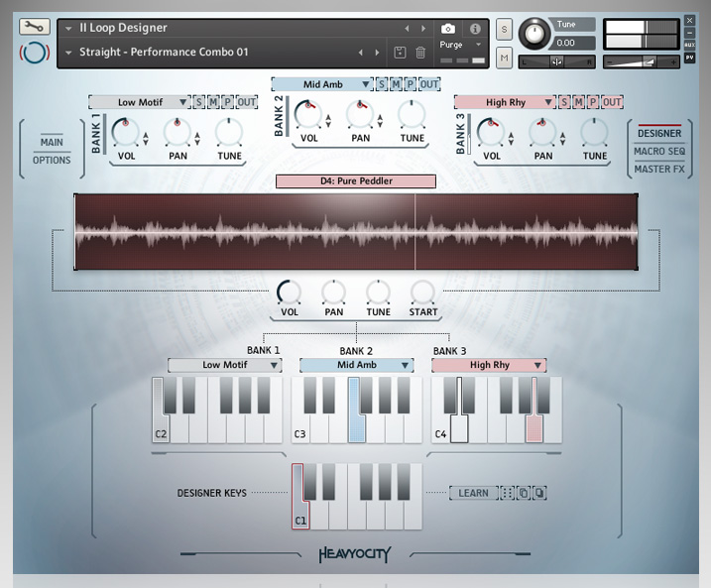Screen dimensions: 711x588
Task: Click the header volume slider
Action: pos(641,61)
